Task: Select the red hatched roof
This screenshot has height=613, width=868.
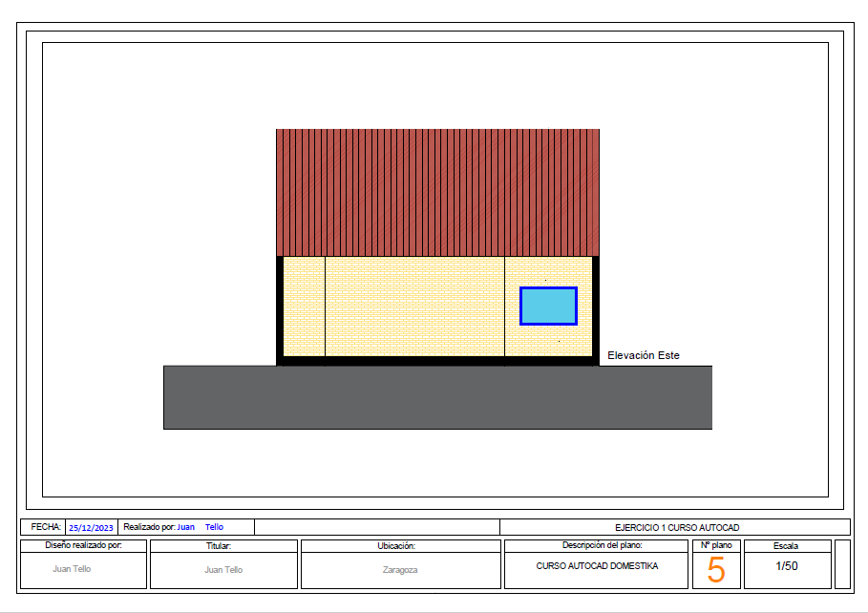Action: (438, 193)
